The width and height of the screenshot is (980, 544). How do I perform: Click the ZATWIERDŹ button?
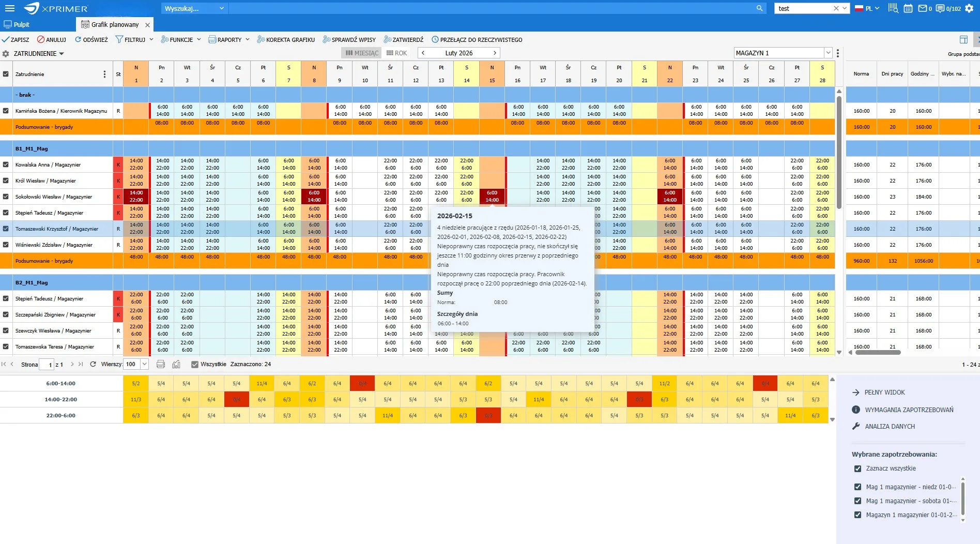point(403,39)
